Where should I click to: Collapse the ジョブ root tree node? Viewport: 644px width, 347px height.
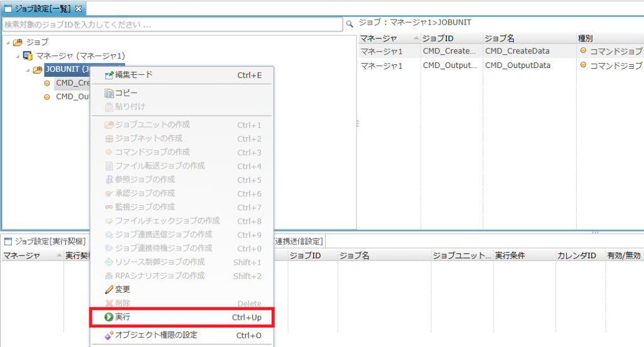tap(8, 42)
